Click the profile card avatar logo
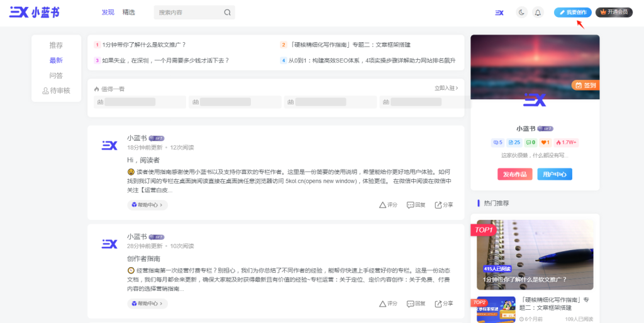Screen dimensions: 644x323 tap(535, 100)
